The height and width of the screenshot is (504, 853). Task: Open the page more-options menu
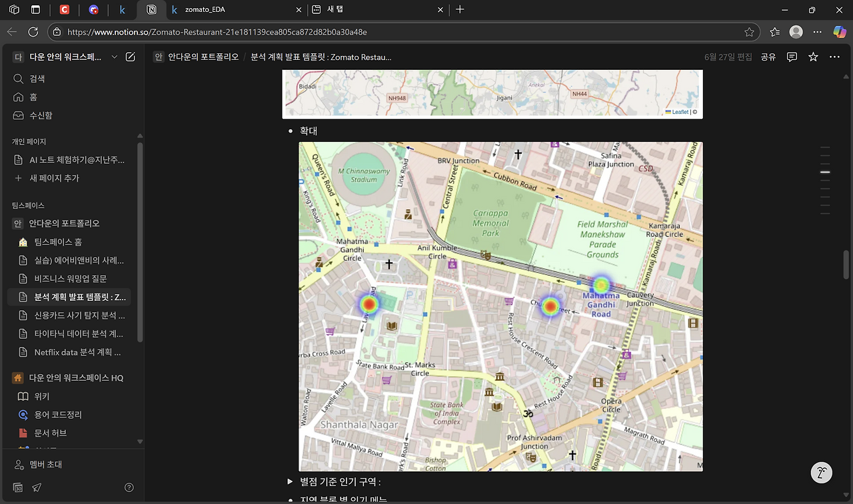834,57
